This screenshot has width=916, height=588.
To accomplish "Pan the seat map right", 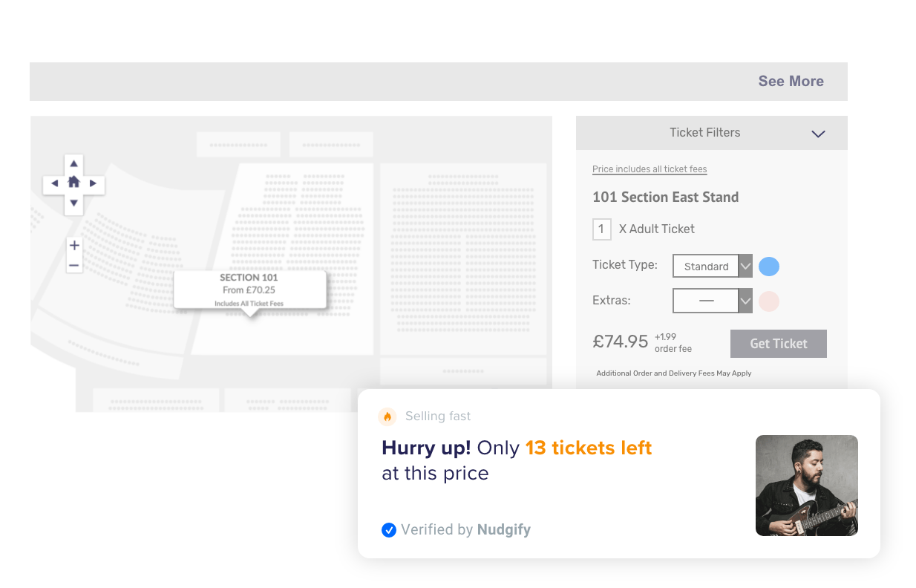I will pos(93,183).
